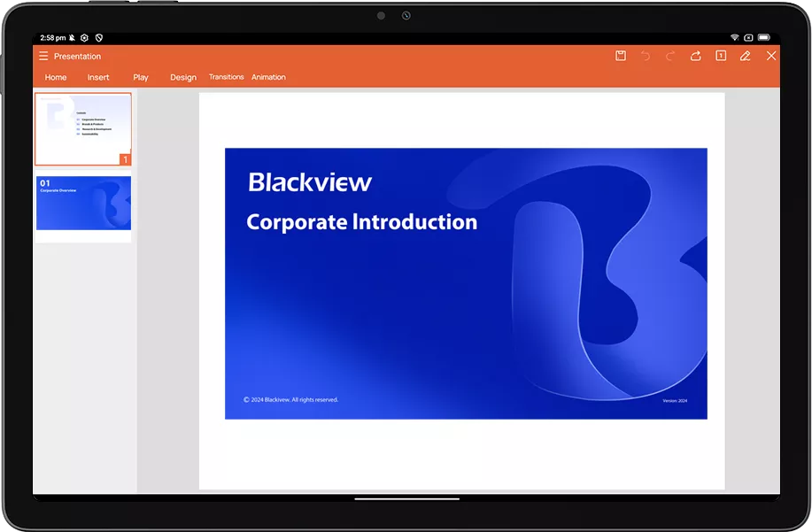Switch to the Animation tab
The width and height of the screenshot is (812, 532).
[268, 77]
